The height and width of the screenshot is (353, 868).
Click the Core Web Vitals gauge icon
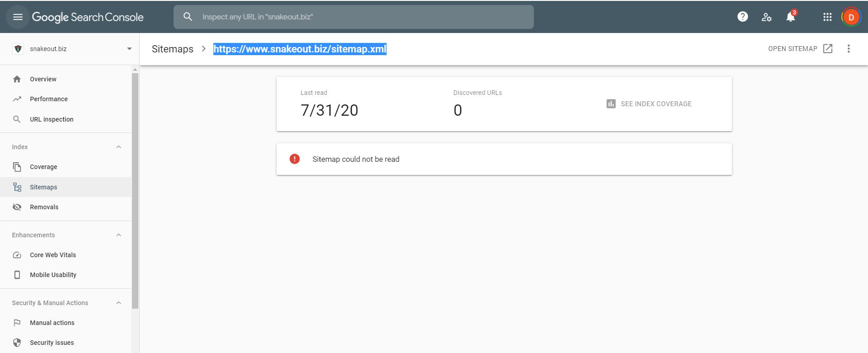[x=17, y=255]
